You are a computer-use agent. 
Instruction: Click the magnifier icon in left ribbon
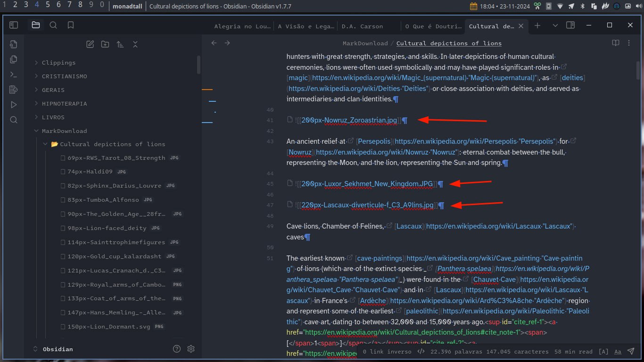[13, 120]
